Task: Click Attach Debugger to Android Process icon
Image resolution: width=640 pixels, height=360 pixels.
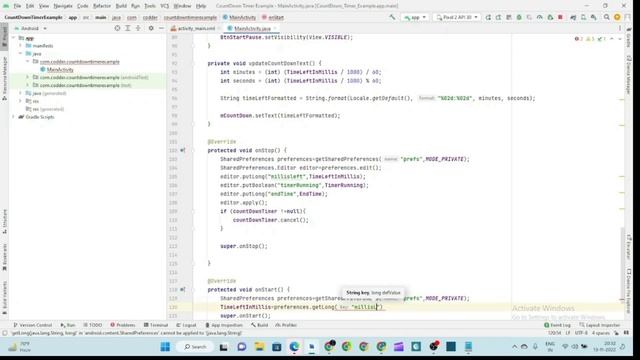Action: (x=550, y=18)
